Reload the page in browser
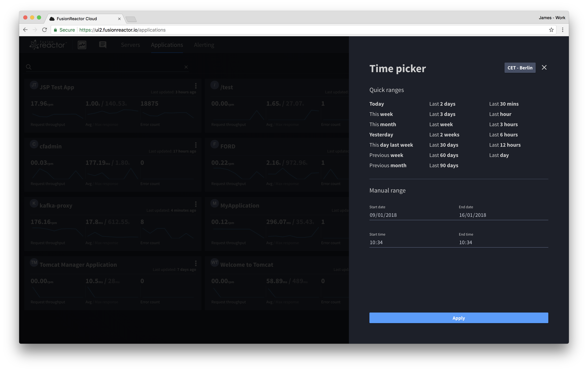Screen dimensions: 588x371 44,30
